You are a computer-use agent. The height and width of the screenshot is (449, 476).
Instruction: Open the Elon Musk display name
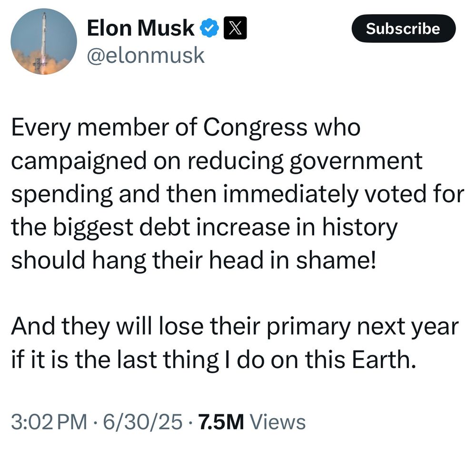pyautogui.click(x=140, y=28)
